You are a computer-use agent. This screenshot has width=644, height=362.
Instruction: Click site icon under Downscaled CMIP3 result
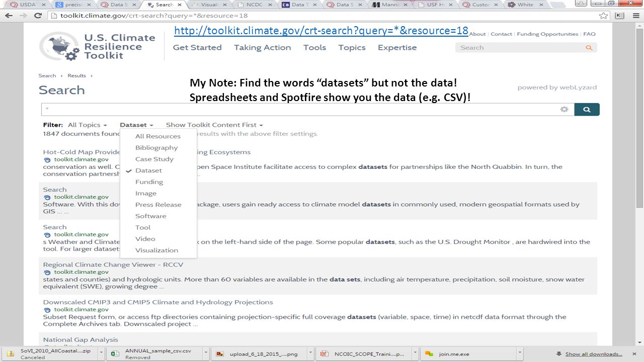tap(47, 310)
